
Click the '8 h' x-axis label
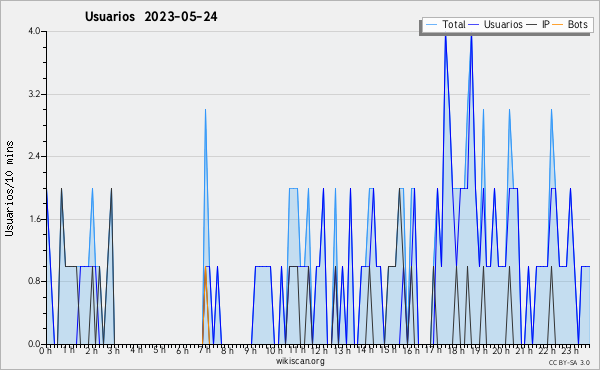227,351
